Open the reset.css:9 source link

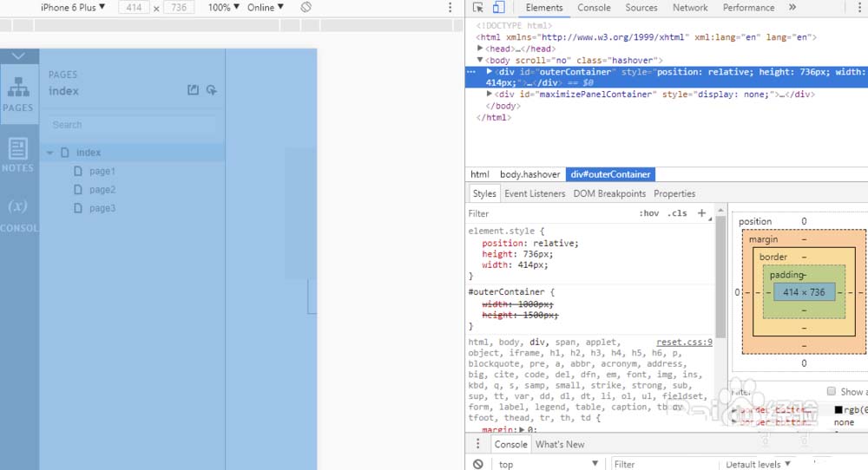tap(684, 343)
